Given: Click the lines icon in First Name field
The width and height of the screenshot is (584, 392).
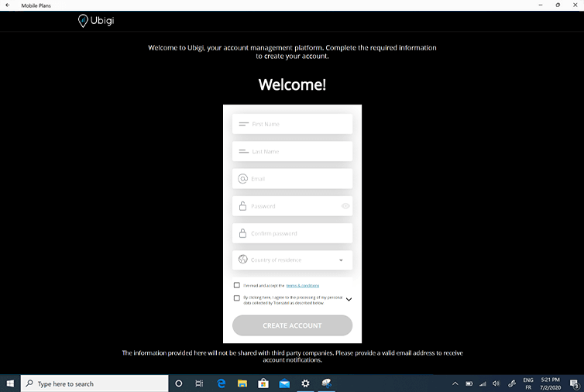Looking at the screenshot, I should (x=243, y=124).
